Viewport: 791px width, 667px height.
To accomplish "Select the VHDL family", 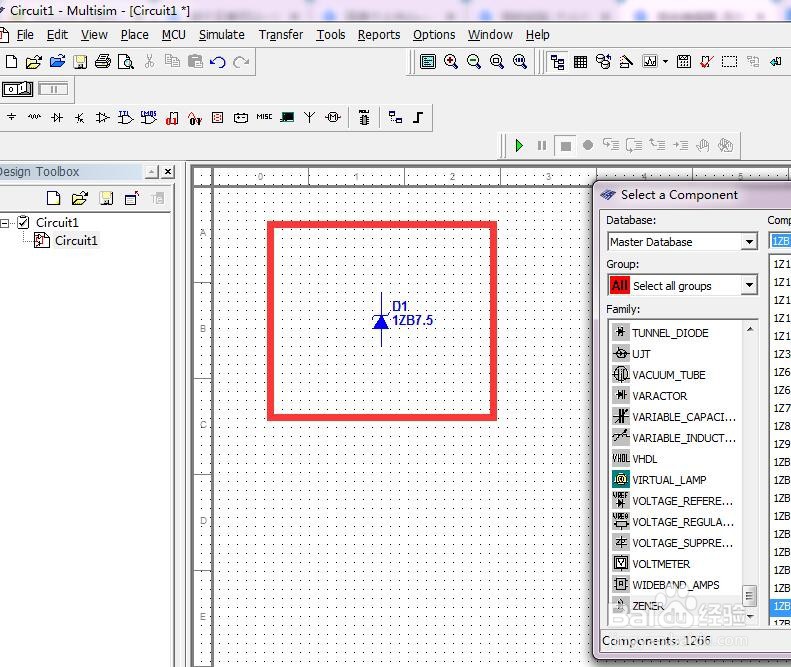I will [x=645, y=459].
